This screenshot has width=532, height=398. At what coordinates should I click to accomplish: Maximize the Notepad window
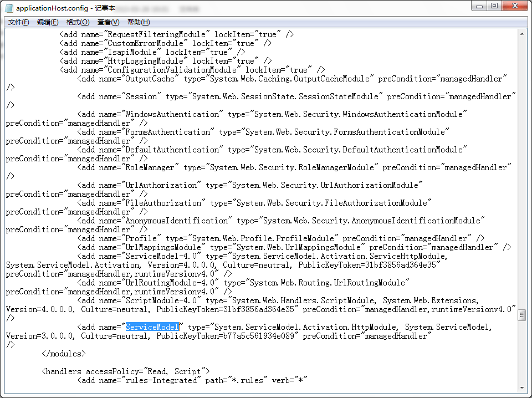(495, 6)
